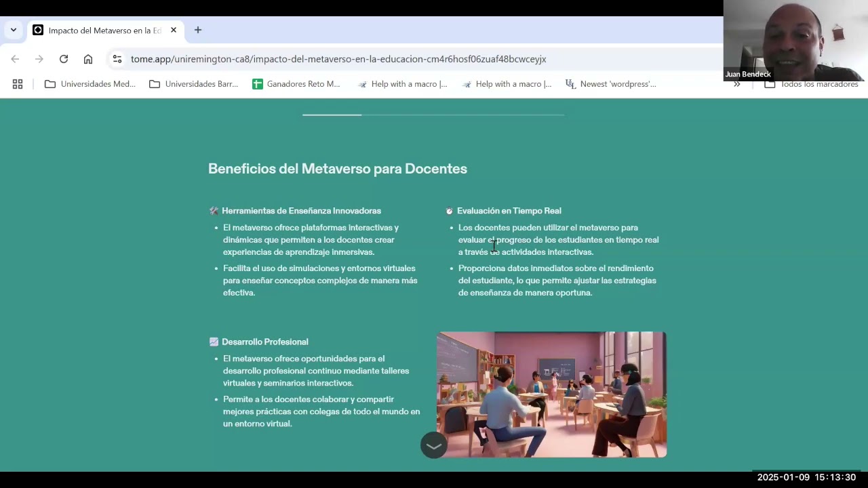Select the Impacto del Metaverso tab
Viewport: 868px width, 488px height.
[x=102, y=30]
